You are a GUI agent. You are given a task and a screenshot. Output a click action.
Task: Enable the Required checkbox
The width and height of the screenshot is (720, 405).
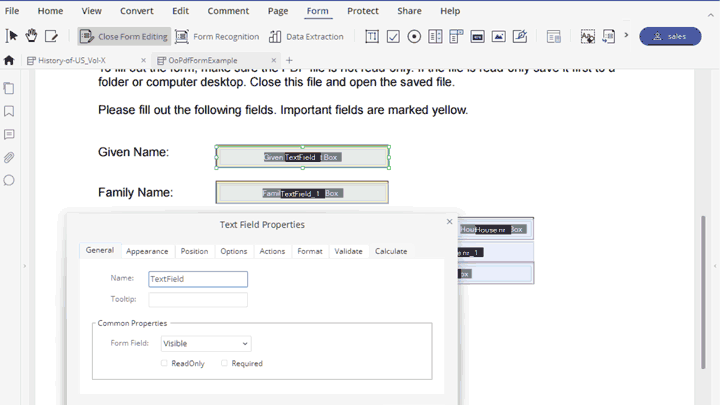224,363
